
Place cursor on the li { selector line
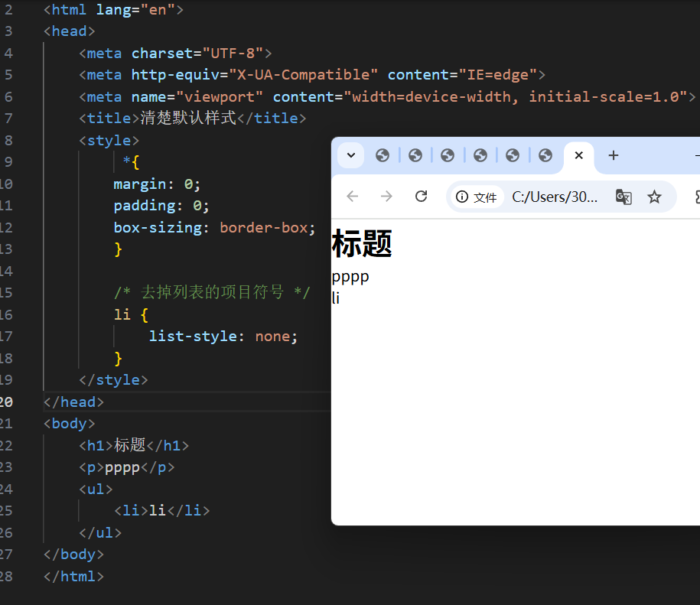click(131, 314)
